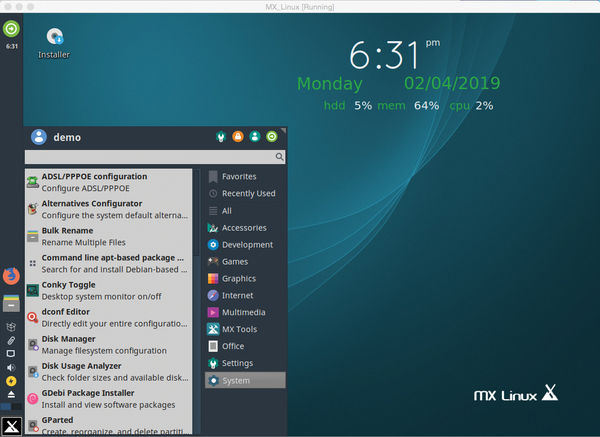Select the Internet category
600x437 pixels.
tap(245, 295)
